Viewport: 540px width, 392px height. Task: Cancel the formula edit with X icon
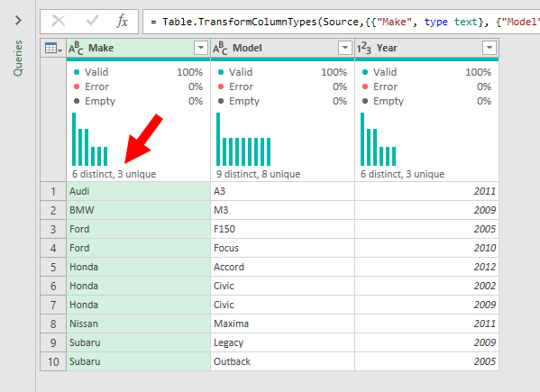[x=59, y=22]
